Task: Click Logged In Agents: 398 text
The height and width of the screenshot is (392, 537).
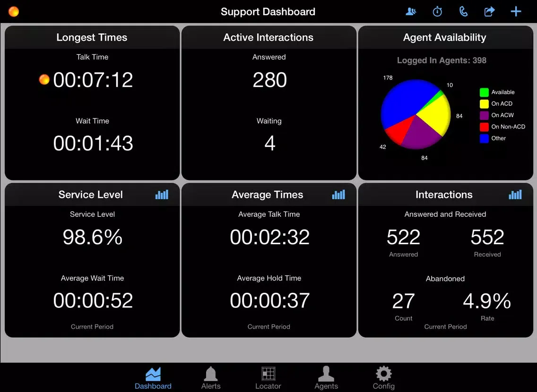Action: click(442, 60)
